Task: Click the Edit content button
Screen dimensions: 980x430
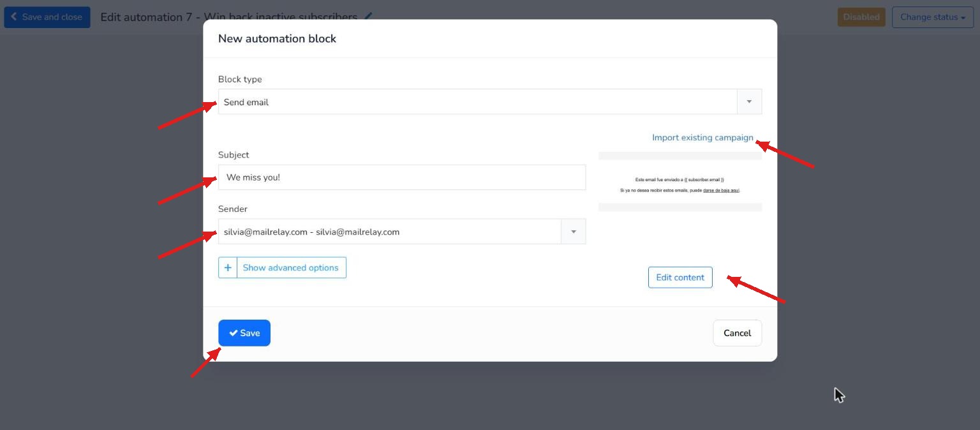Action: pyautogui.click(x=680, y=277)
